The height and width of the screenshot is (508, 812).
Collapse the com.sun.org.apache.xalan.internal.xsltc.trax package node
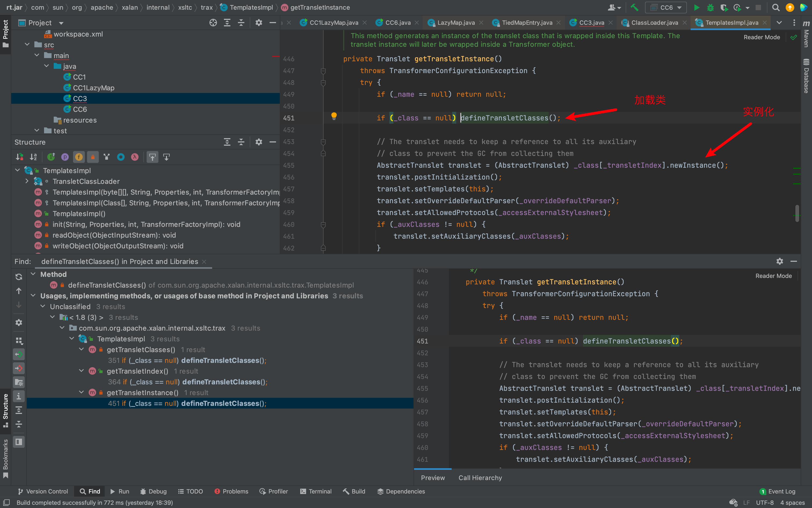coord(62,328)
